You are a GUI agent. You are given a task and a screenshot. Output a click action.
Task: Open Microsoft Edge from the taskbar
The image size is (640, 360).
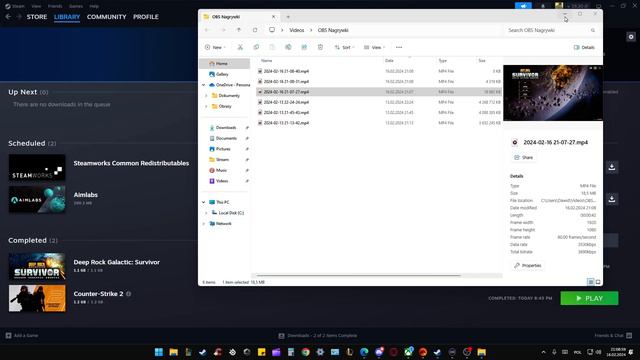[364, 352]
